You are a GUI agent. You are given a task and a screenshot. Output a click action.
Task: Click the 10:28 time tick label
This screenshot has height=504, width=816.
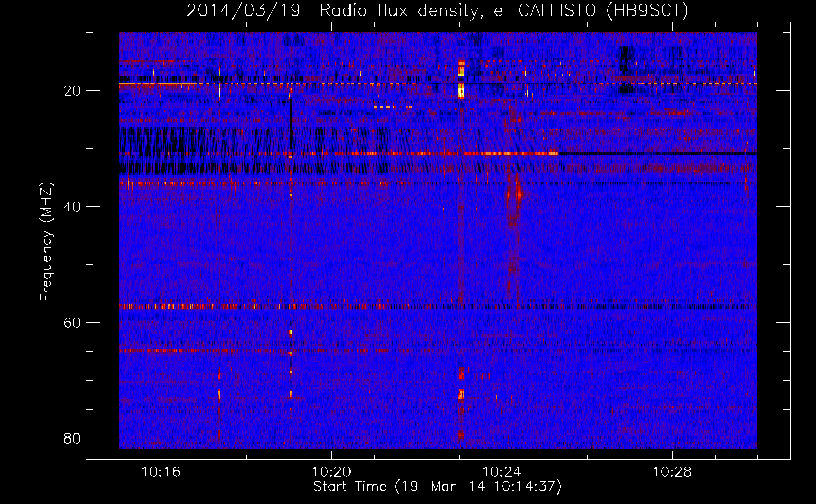point(672,472)
